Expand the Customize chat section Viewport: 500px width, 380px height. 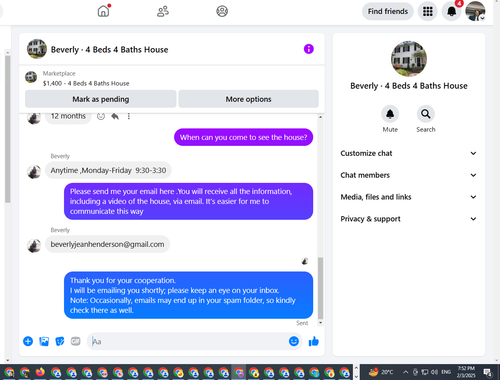409,153
